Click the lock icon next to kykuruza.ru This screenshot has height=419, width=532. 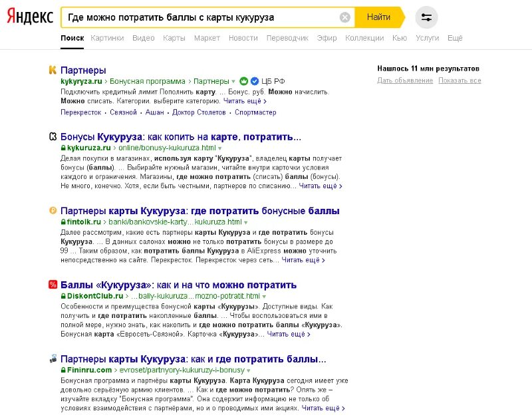63,148
